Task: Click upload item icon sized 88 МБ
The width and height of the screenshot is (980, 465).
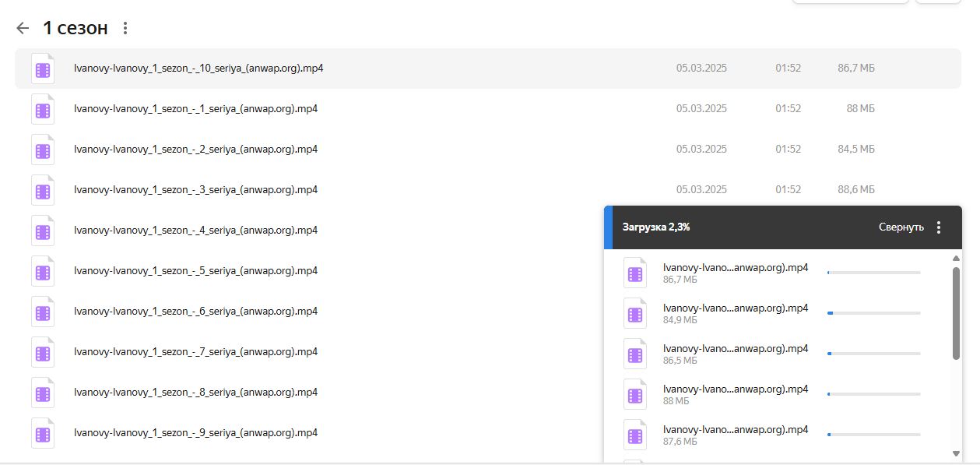Action: coord(636,394)
